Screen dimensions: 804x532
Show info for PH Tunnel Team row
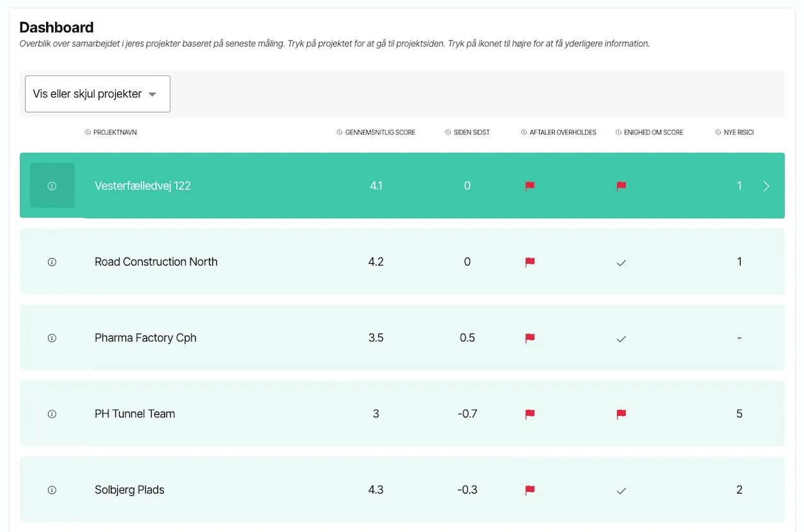(x=52, y=414)
